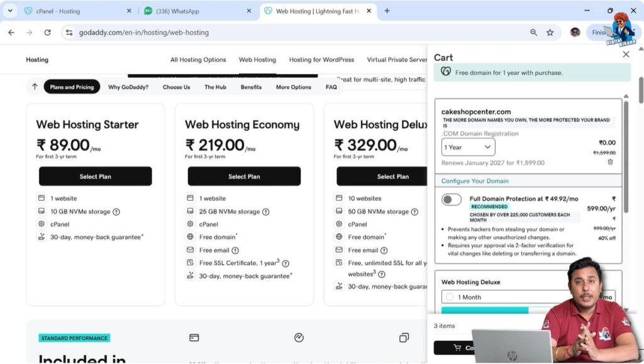644x364 pixels.
Task: Go back to the previous page
Action: [11, 33]
